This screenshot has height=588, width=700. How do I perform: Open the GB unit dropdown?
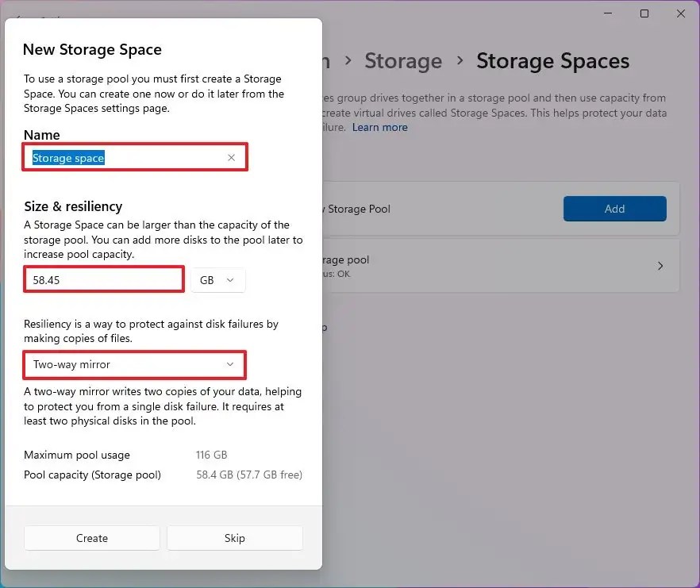[x=217, y=279]
